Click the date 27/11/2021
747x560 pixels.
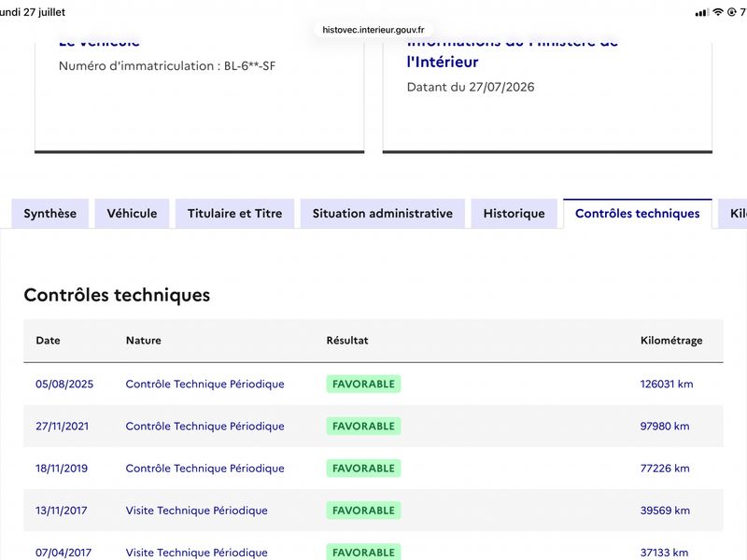point(62,427)
